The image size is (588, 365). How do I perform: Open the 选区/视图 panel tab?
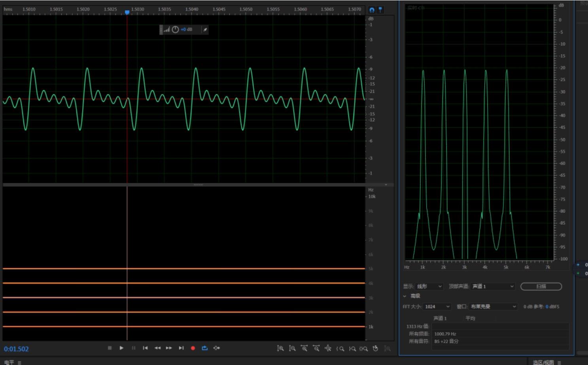pos(543,362)
